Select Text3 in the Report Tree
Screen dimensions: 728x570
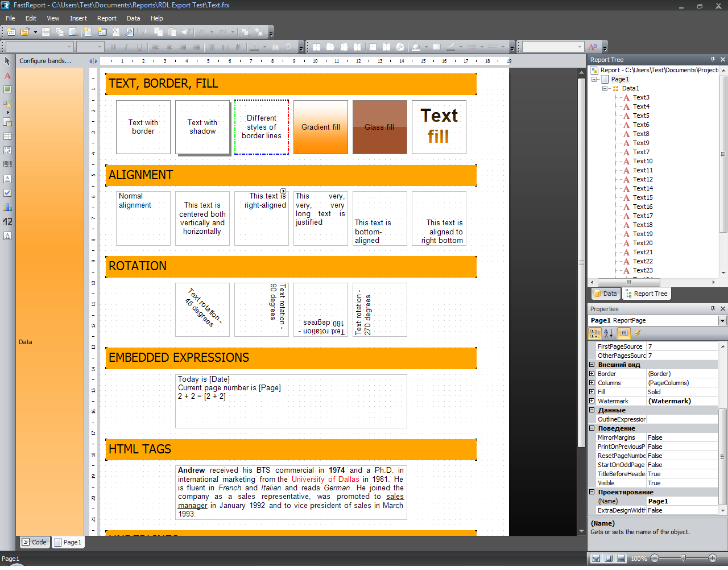pos(641,97)
